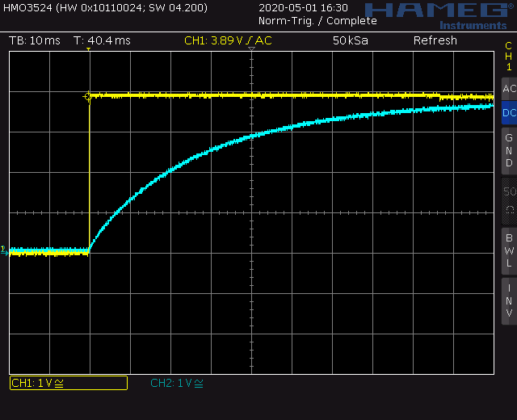Toggle the BWL bandwidth limit soft key
Image resolution: width=517 pixels, height=420 pixels.
pyautogui.click(x=509, y=251)
